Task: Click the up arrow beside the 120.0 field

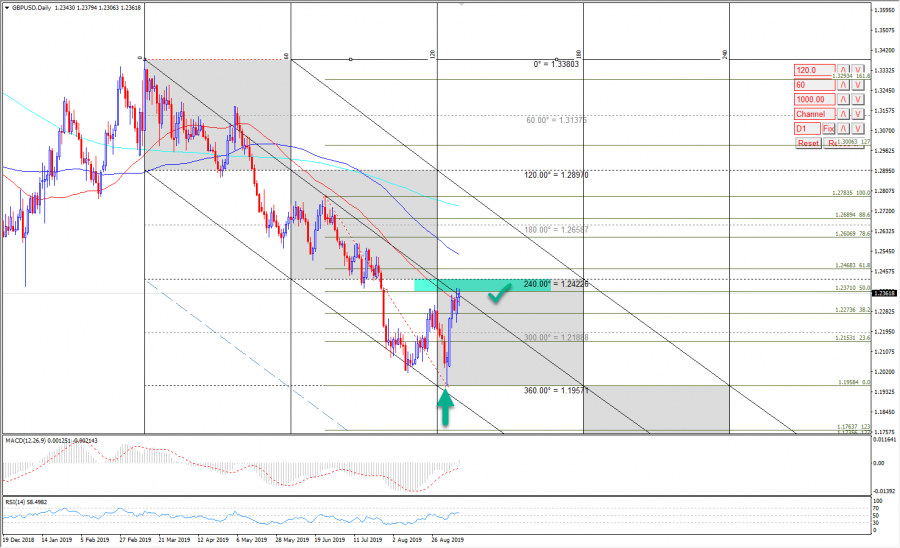Action: coord(843,71)
